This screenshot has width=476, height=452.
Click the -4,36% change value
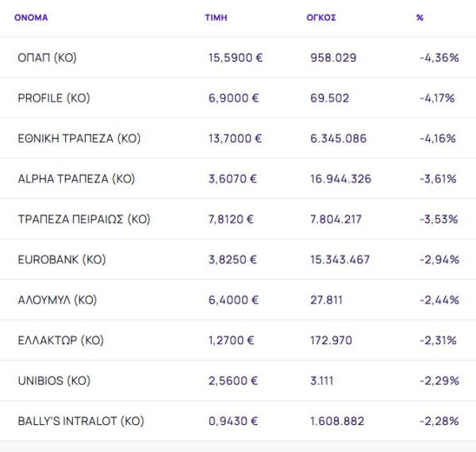pos(438,58)
